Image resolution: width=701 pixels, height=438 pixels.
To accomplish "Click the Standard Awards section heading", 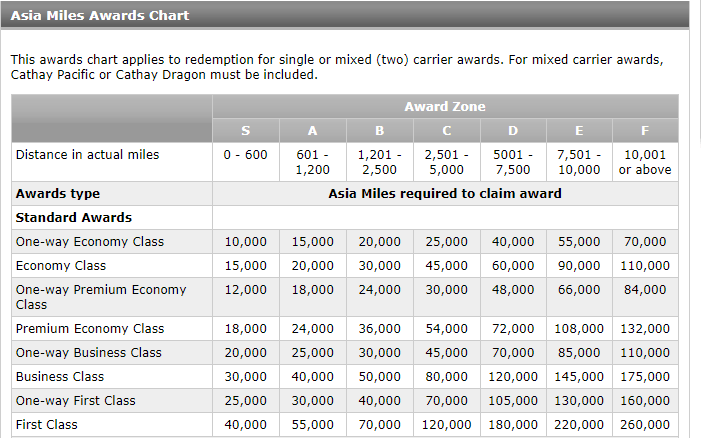I will (74, 218).
